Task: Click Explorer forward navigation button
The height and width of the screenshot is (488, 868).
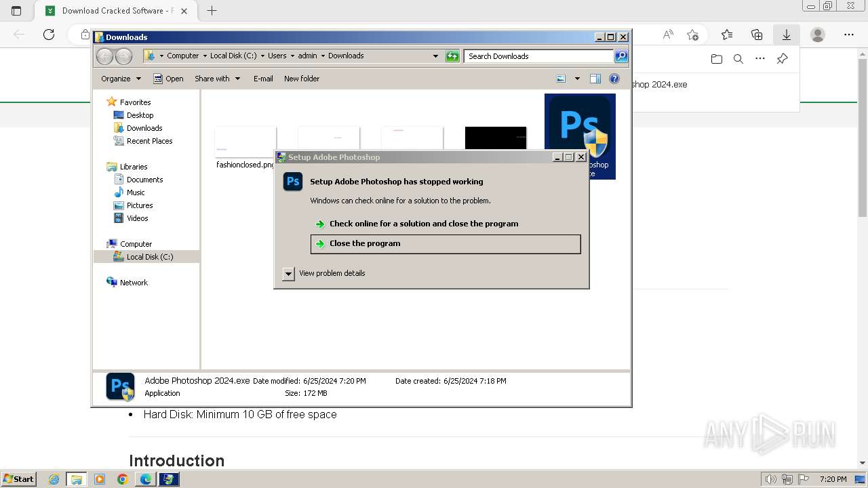Action: (123, 56)
